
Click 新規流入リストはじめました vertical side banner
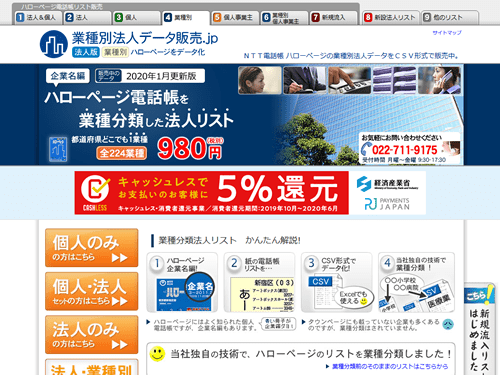480,339
